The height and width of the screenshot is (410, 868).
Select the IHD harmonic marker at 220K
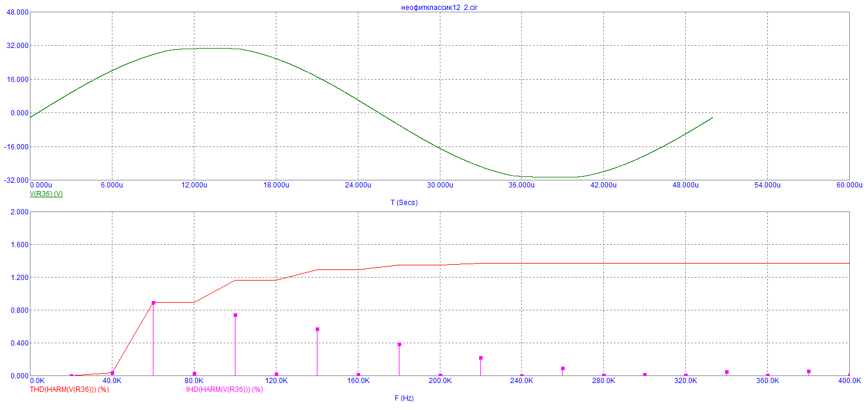point(481,358)
